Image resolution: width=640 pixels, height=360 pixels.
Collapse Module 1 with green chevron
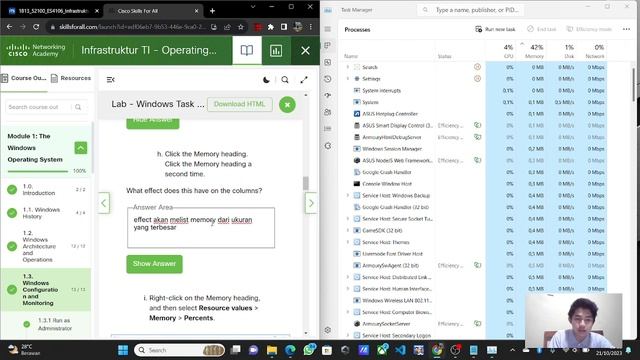81,148
